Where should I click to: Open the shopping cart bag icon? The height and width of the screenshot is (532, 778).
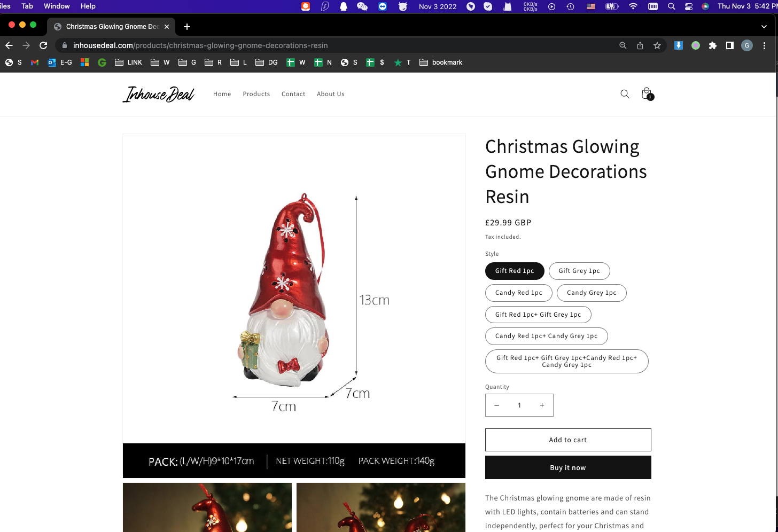click(x=647, y=94)
